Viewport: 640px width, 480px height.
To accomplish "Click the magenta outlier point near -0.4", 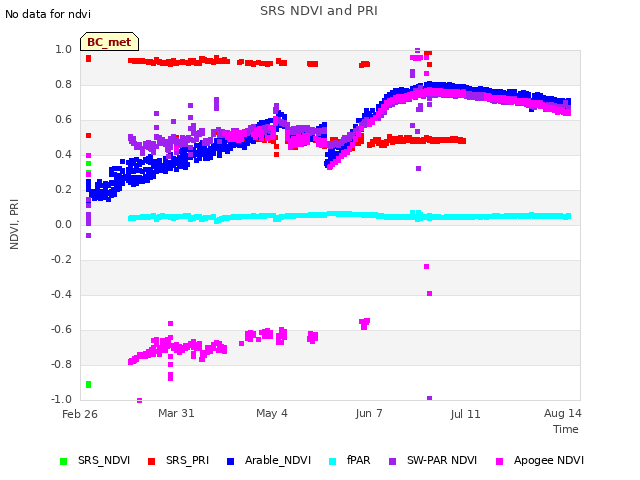I will [x=429, y=293].
